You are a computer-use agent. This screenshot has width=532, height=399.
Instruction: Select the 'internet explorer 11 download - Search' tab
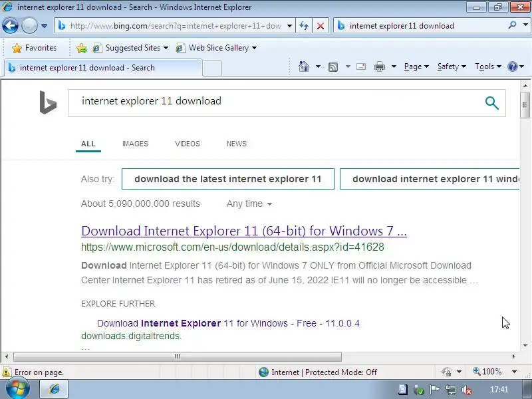(103, 68)
